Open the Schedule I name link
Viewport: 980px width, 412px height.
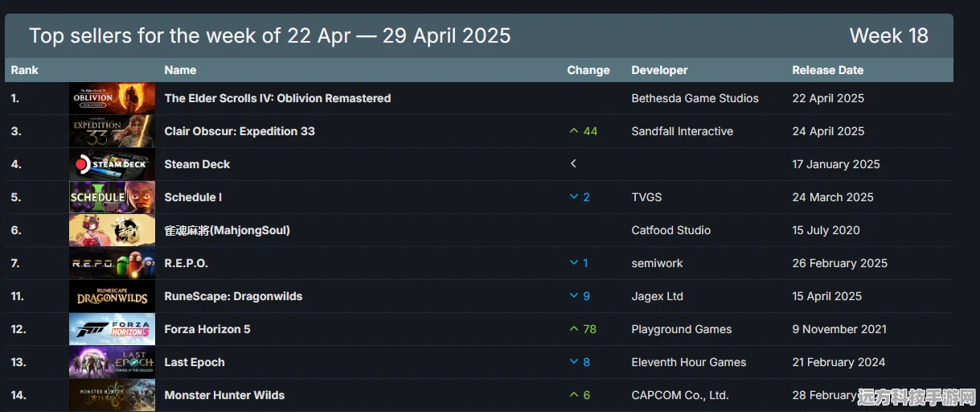coord(193,197)
